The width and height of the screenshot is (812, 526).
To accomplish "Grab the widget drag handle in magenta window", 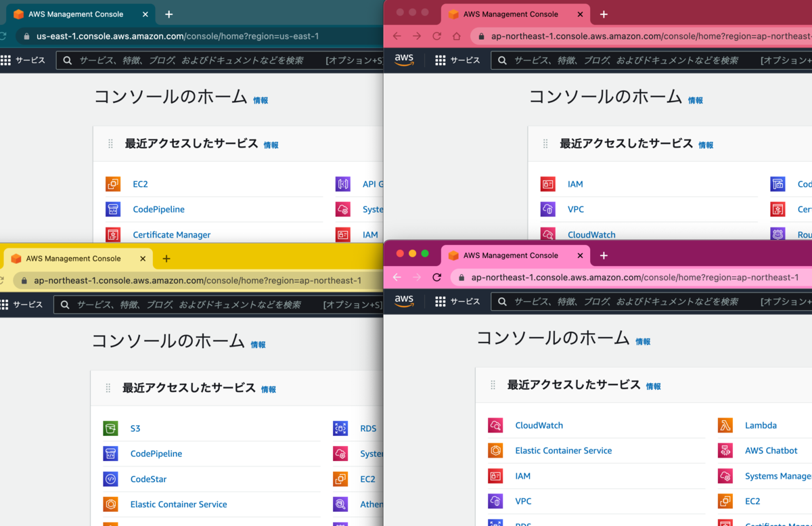I will (x=494, y=385).
